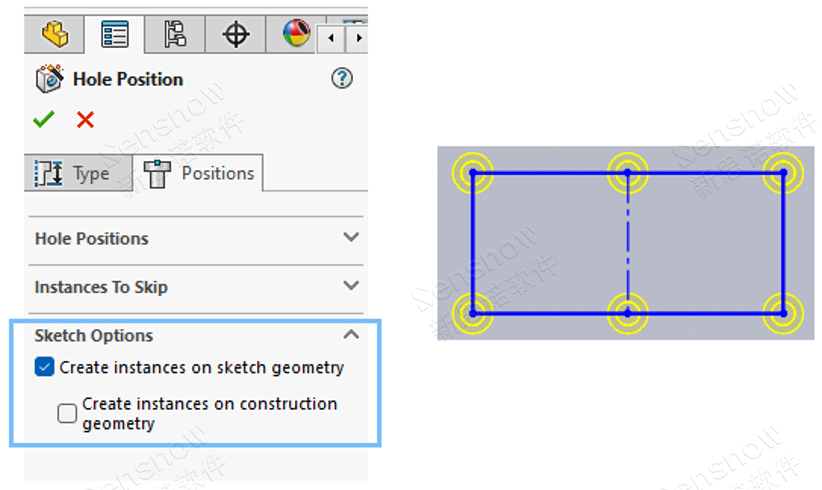Click the Hole Position help icon

(342, 79)
